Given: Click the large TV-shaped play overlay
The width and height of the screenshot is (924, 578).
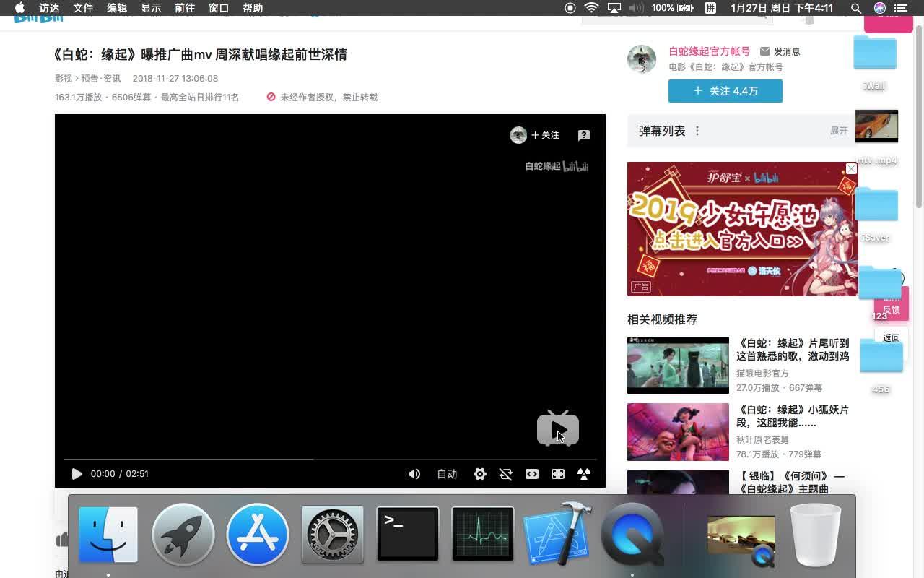Looking at the screenshot, I should pyautogui.click(x=558, y=428).
